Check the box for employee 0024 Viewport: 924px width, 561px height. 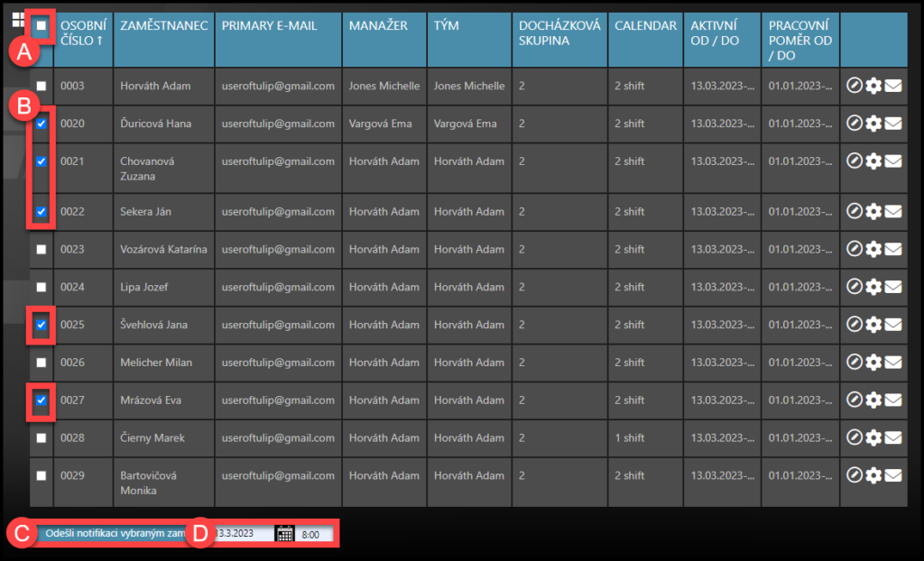(42, 287)
